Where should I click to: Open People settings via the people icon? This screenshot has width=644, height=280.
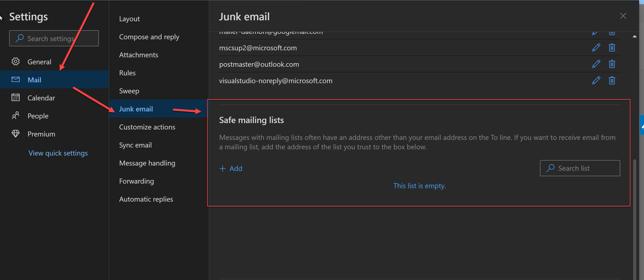click(x=16, y=115)
